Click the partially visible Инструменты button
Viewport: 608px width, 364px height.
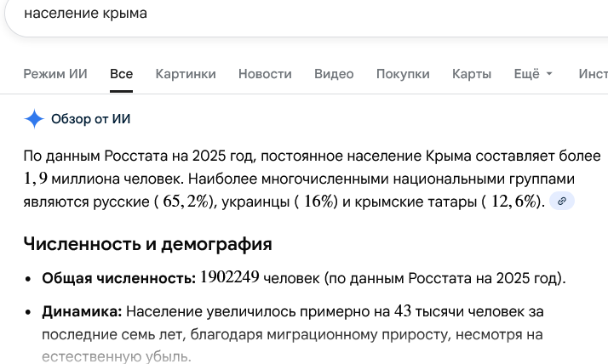click(593, 74)
